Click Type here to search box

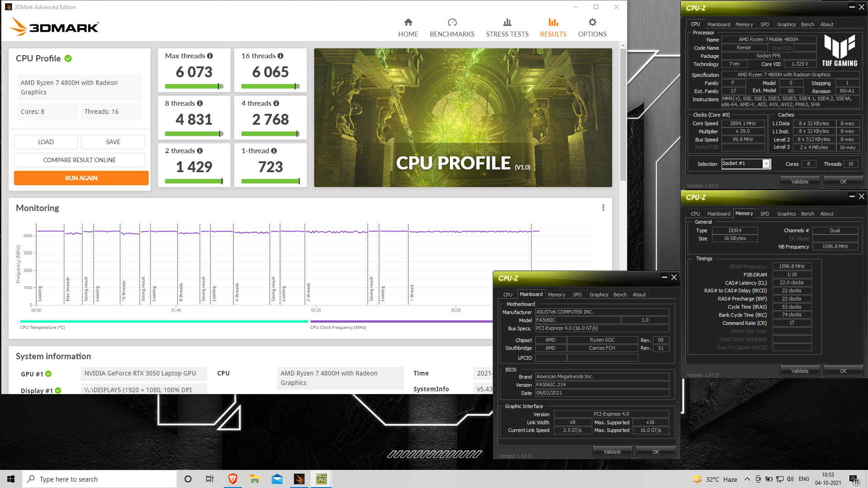pos(99,479)
